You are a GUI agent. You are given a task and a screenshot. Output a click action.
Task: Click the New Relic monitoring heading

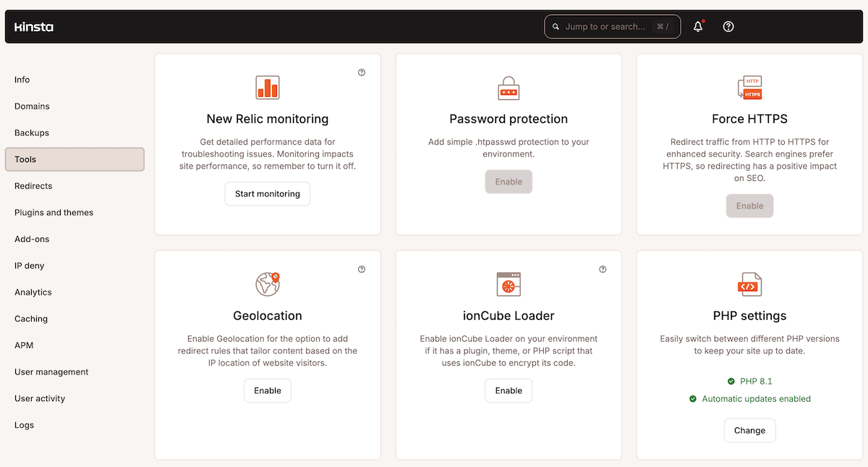268,119
